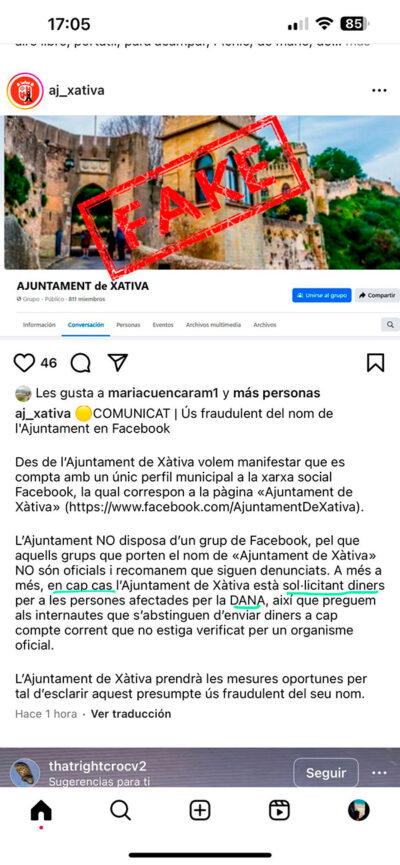
Task: Like the post with the heart icon
Action: click(x=24, y=362)
